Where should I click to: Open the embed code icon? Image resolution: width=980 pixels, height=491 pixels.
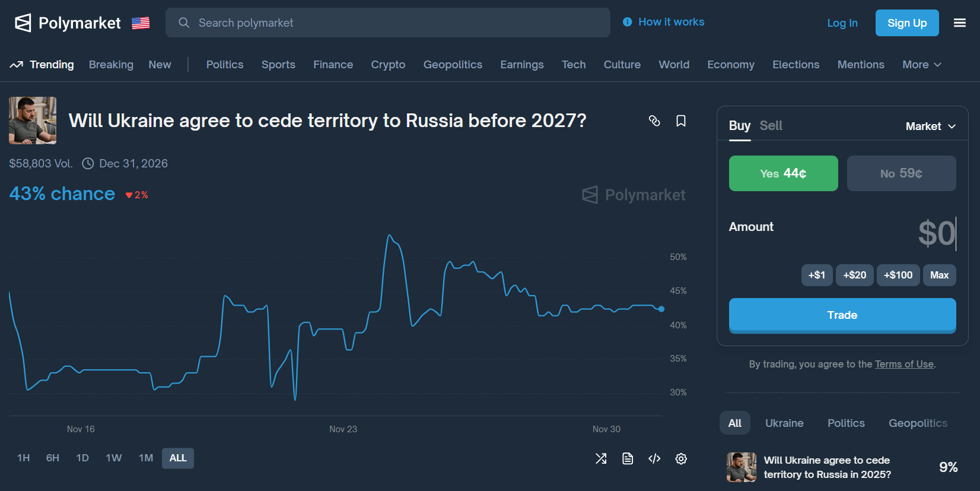654,458
